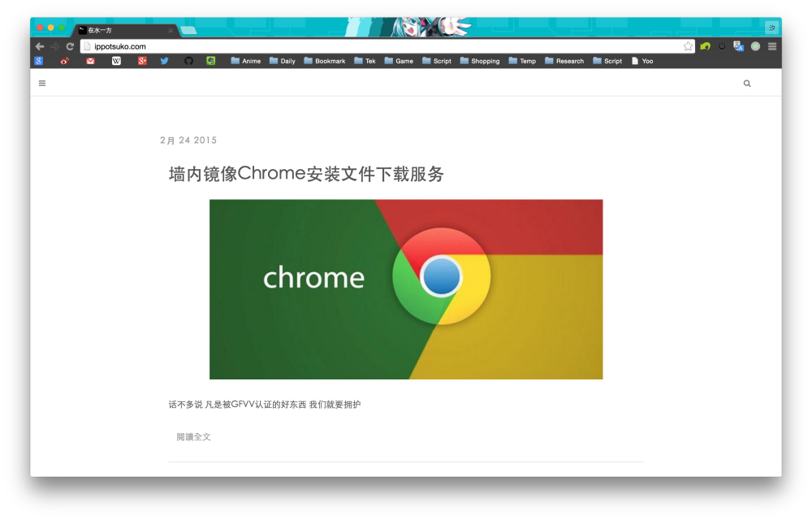
Task: Expand the Research bookmarks folder
Action: (x=564, y=61)
